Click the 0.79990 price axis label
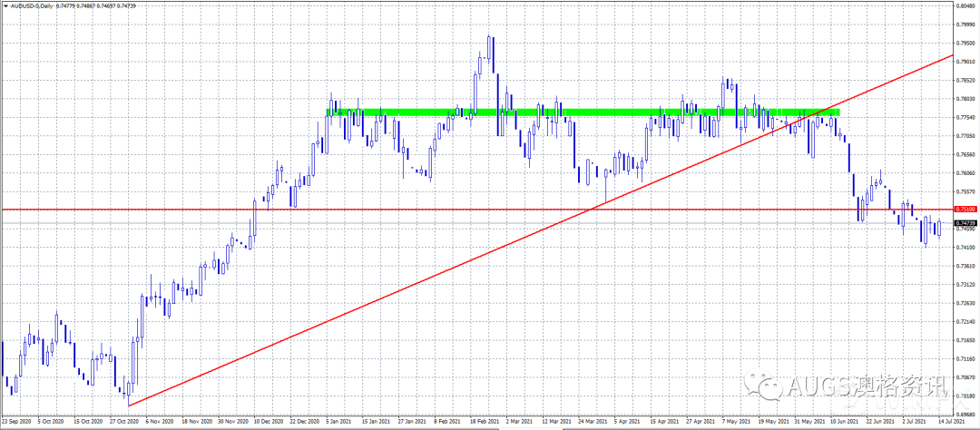Viewport: 980px width, 430px height. pyautogui.click(x=966, y=24)
